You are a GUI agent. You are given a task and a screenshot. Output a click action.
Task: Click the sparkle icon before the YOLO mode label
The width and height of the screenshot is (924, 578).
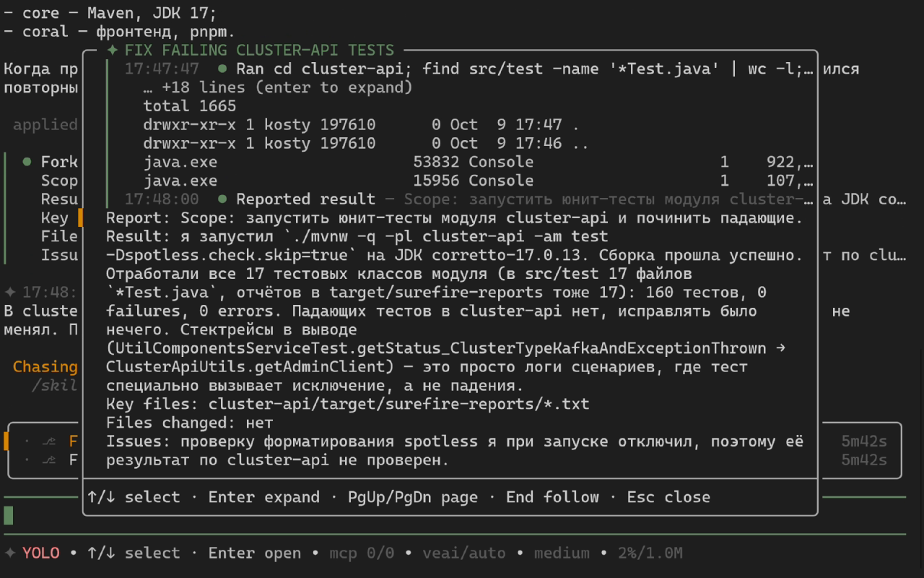(10, 553)
